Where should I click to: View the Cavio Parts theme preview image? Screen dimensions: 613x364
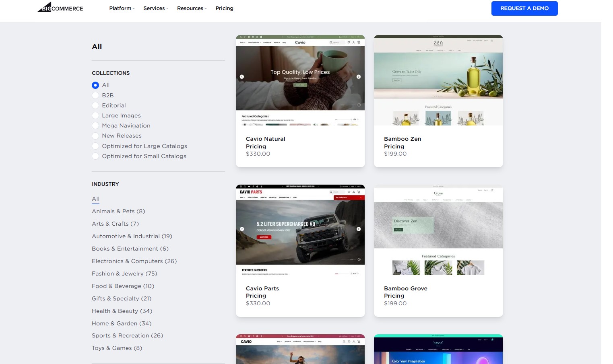300,230
